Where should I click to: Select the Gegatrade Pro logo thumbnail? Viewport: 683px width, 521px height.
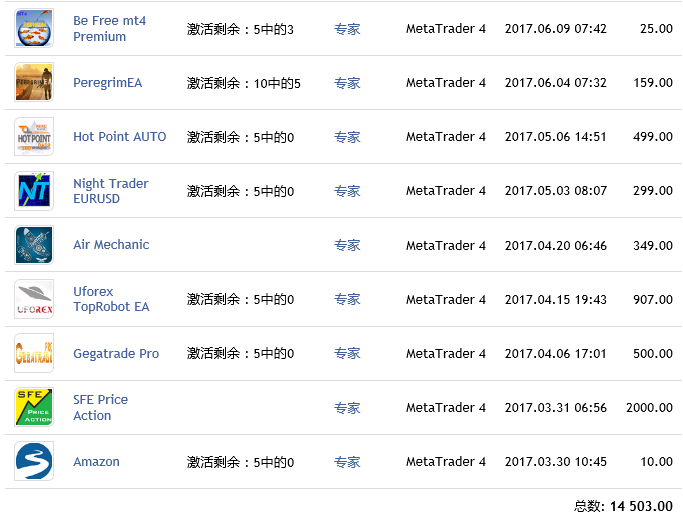(x=34, y=353)
